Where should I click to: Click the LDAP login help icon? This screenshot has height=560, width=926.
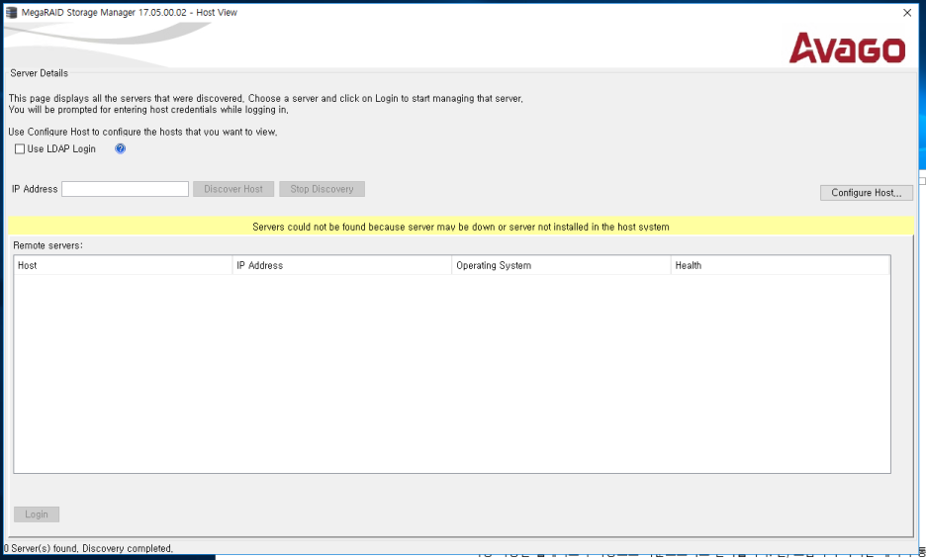121,148
